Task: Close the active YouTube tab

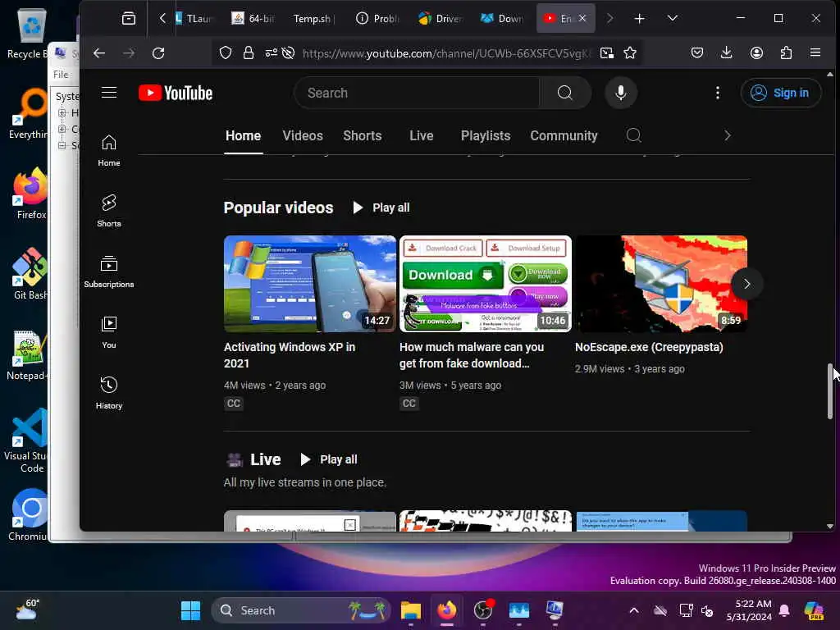Action: pyautogui.click(x=582, y=19)
